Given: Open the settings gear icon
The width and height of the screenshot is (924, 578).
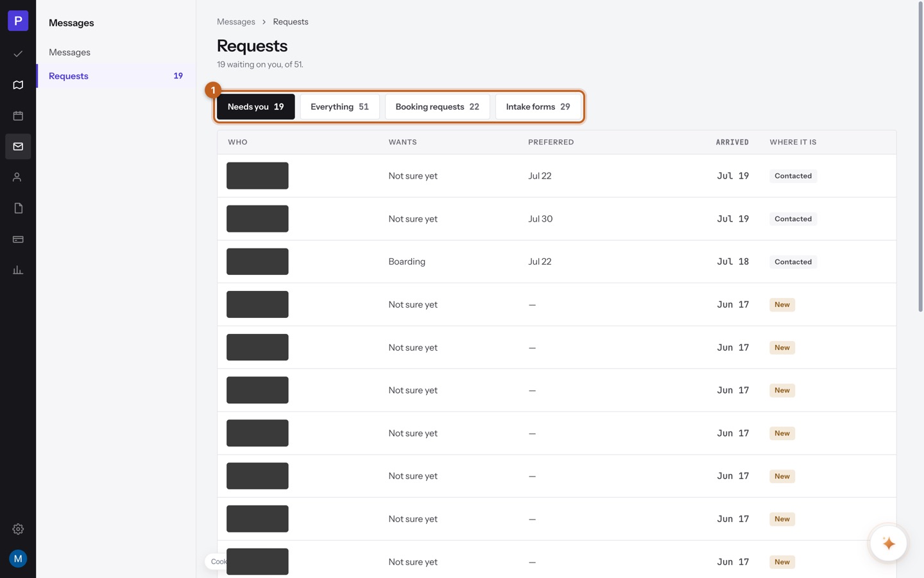Looking at the screenshot, I should [18, 529].
